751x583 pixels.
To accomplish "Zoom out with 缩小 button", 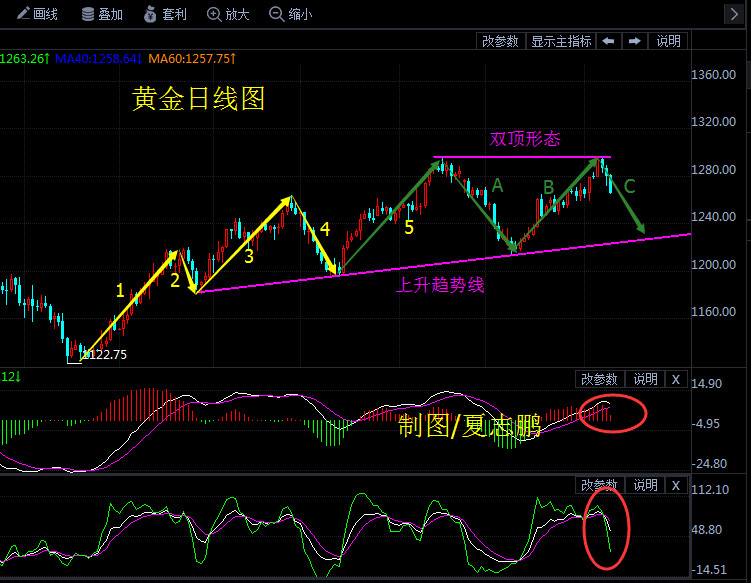I will click(x=291, y=14).
